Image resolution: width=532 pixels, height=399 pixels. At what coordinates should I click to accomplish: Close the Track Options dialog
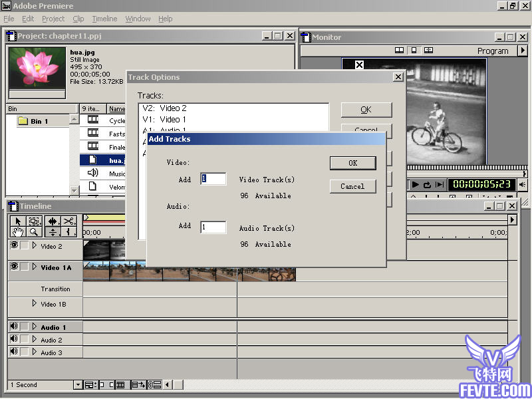pyautogui.click(x=398, y=77)
